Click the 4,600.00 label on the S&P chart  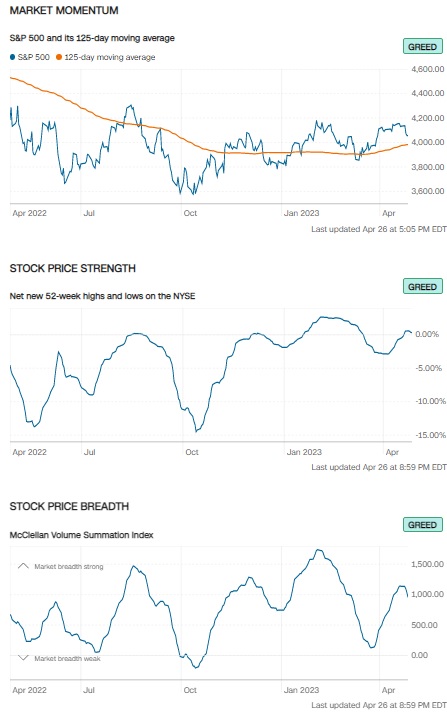[x=428, y=69]
